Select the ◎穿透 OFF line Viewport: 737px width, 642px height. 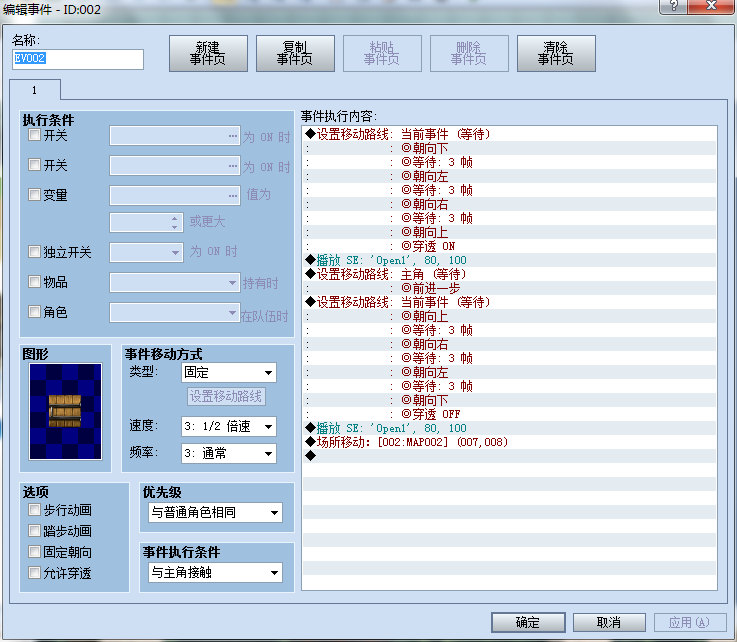click(x=510, y=414)
